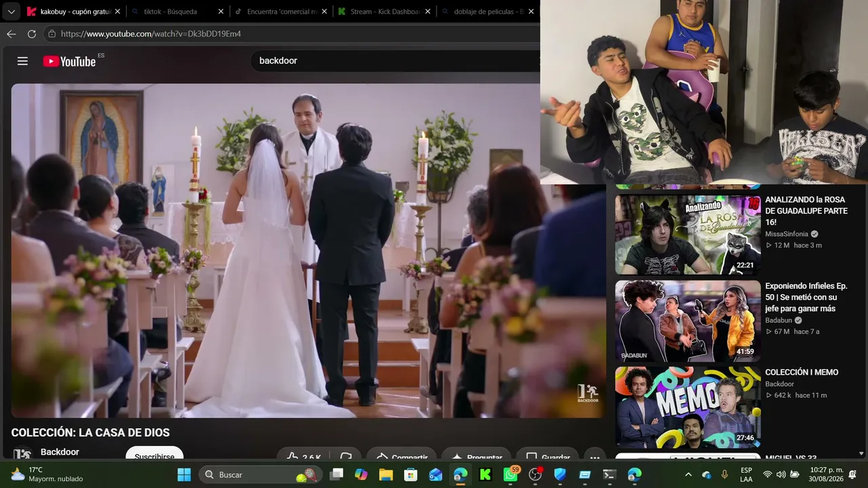Play the Rosa de Guadalupe 22:21 thumbnail

[688, 235]
